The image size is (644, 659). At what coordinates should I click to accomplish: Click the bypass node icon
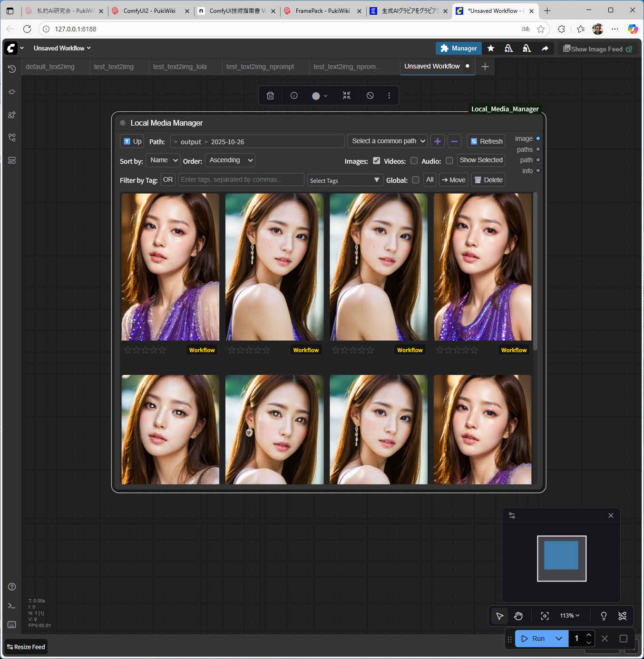point(370,96)
